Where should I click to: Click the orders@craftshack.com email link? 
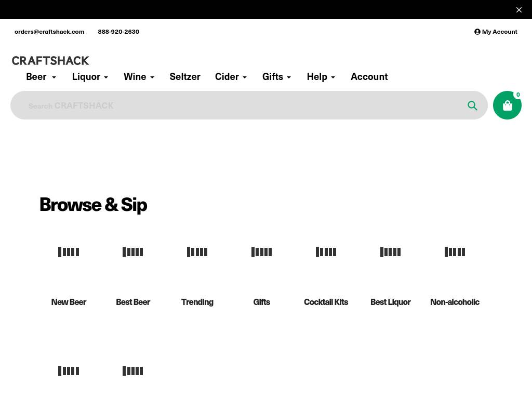click(x=49, y=32)
